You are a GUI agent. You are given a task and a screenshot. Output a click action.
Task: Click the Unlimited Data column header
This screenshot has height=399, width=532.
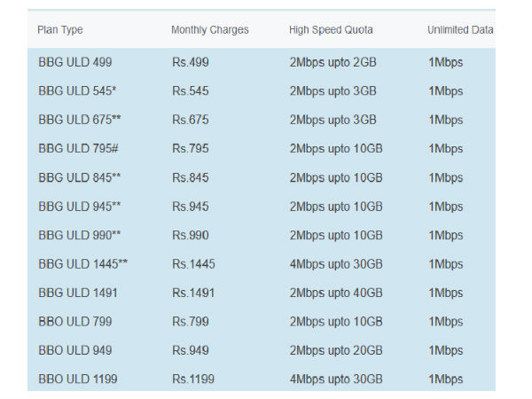coord(460,30)
